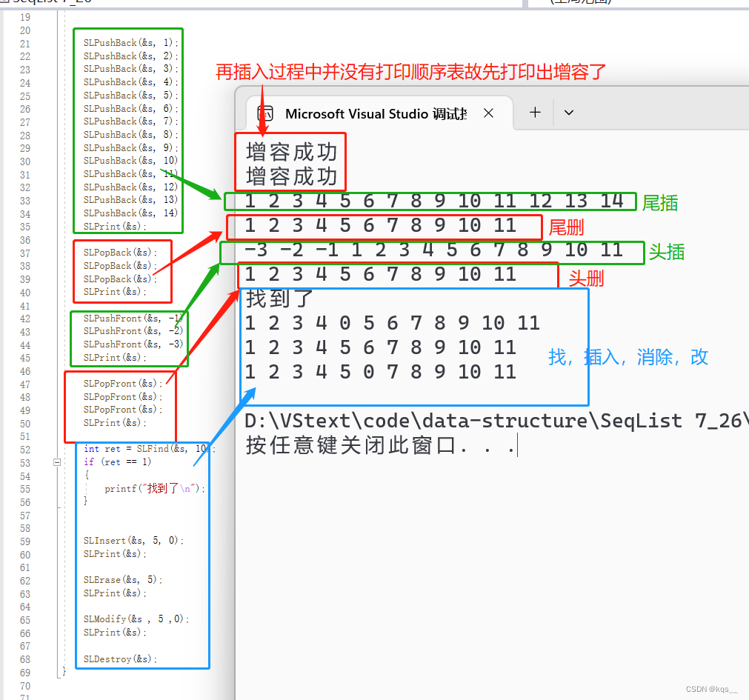Image resolution: width=749 pixels, height=700 pixels.
Task: Select the Microsoft Visual Studio 调试控制台 tab
Action: tap(370, 113)
